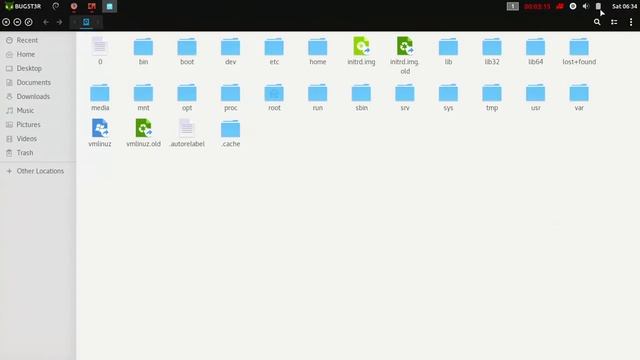Click the round red taskbar app icon
This screenshot has height=360, width=640.
pyautogui.click(x=74, y=6)
